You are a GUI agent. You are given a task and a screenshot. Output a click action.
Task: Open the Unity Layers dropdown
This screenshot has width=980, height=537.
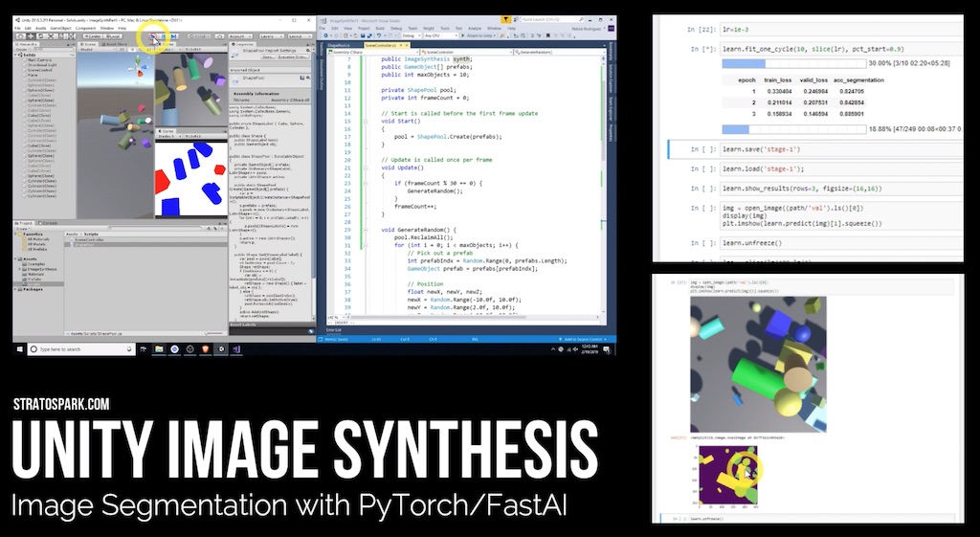pyautogui.click(x=271, y=36)
